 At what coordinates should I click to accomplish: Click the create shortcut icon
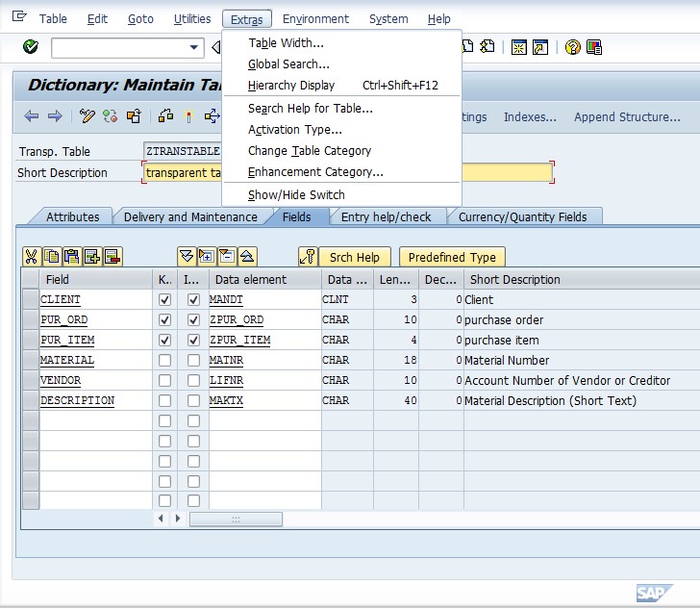point(540,47)
